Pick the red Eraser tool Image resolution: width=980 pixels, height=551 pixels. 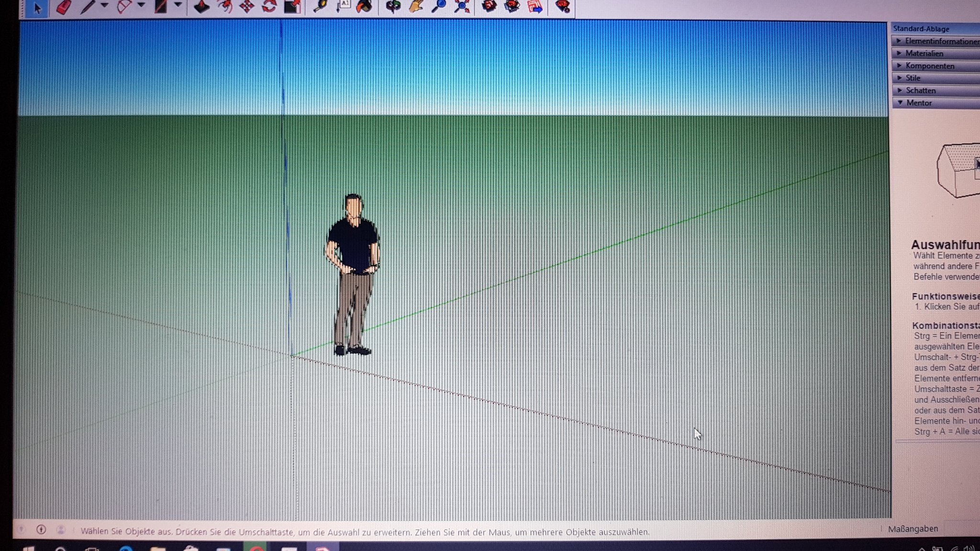(63, 7)
